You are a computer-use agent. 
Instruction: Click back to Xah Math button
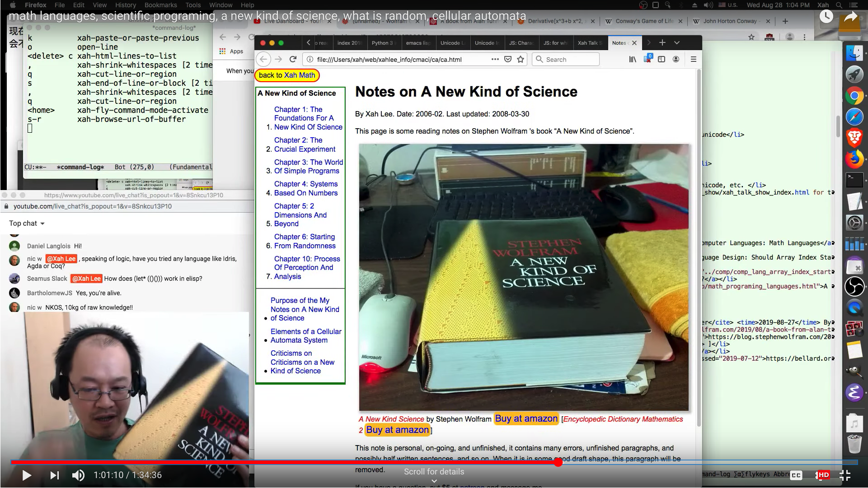tap(287, 75)
